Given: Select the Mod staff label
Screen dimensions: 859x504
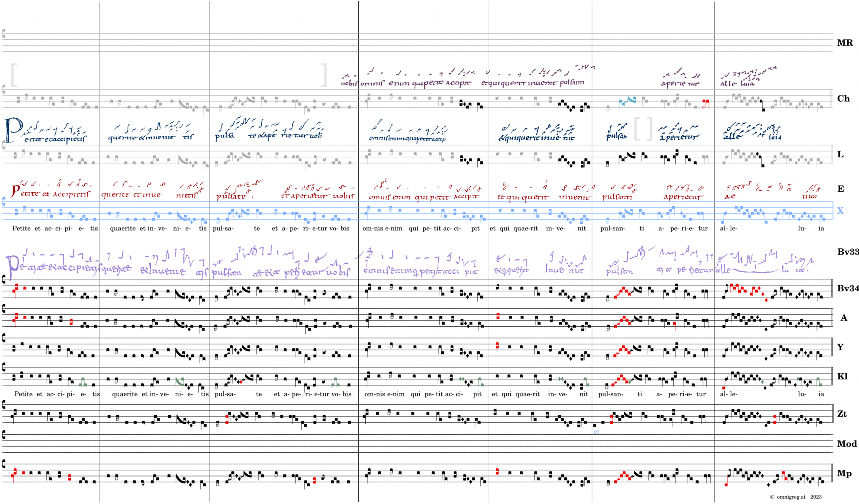Looking at the screenshot, I should tap(847, 444).
